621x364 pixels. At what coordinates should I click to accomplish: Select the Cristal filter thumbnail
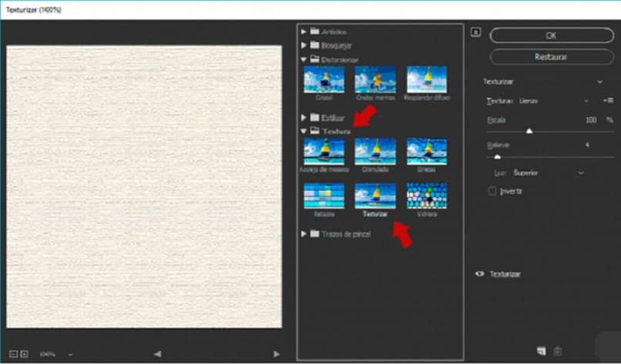(324, 79)
